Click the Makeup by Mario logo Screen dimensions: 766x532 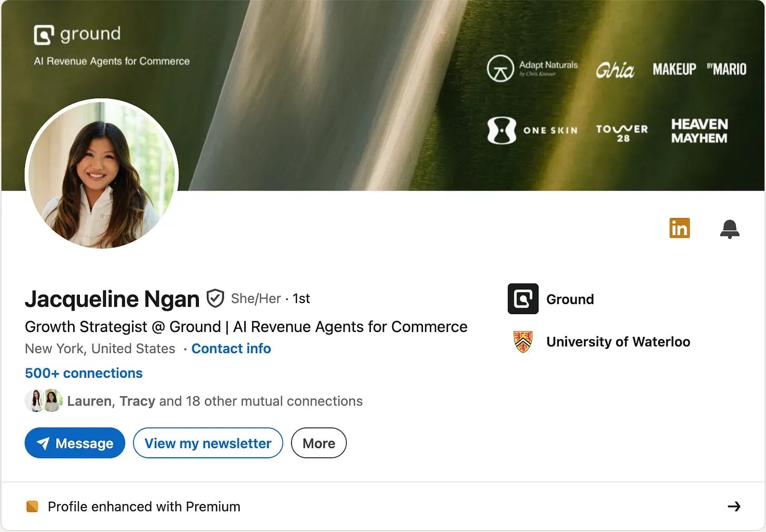tap(700, 69)
